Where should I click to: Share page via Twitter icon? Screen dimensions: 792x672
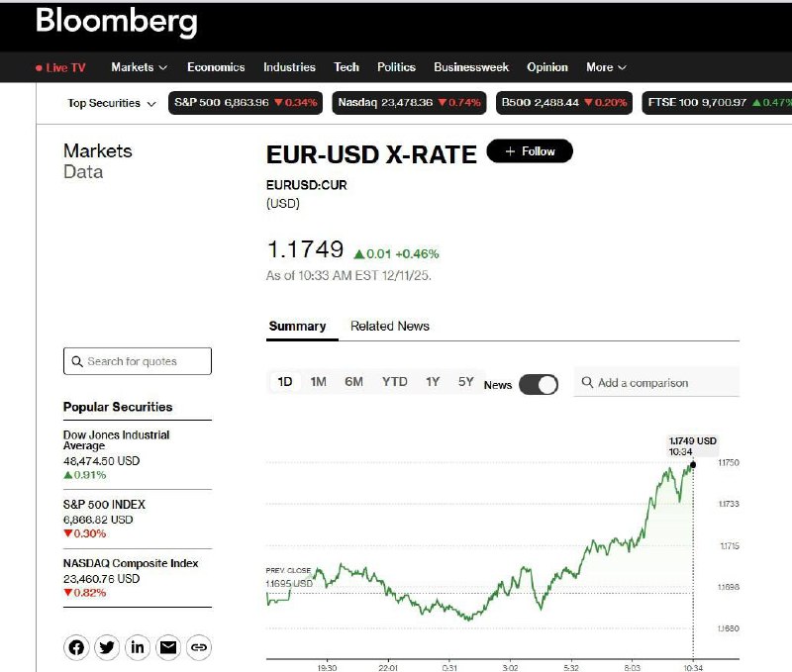click(x=107, y=648)
